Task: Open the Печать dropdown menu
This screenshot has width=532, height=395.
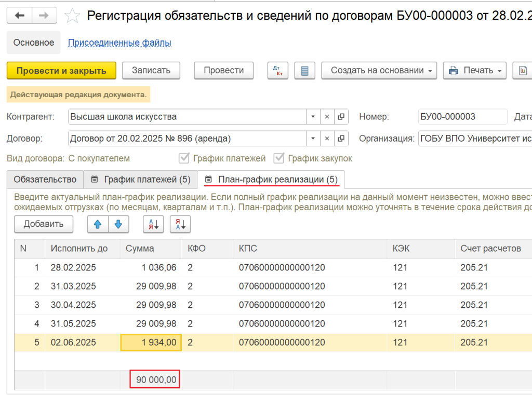Action: 475,71
